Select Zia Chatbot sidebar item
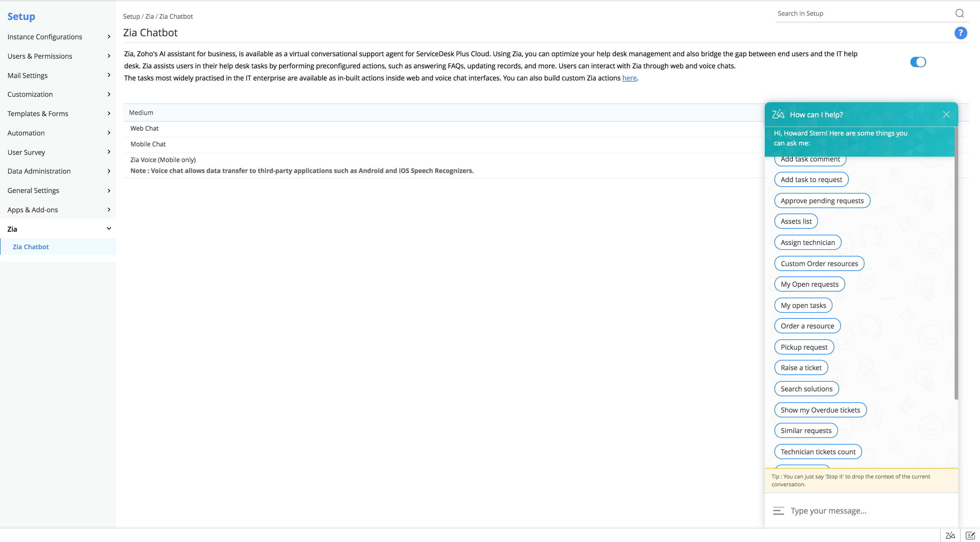 coord(31,247)
